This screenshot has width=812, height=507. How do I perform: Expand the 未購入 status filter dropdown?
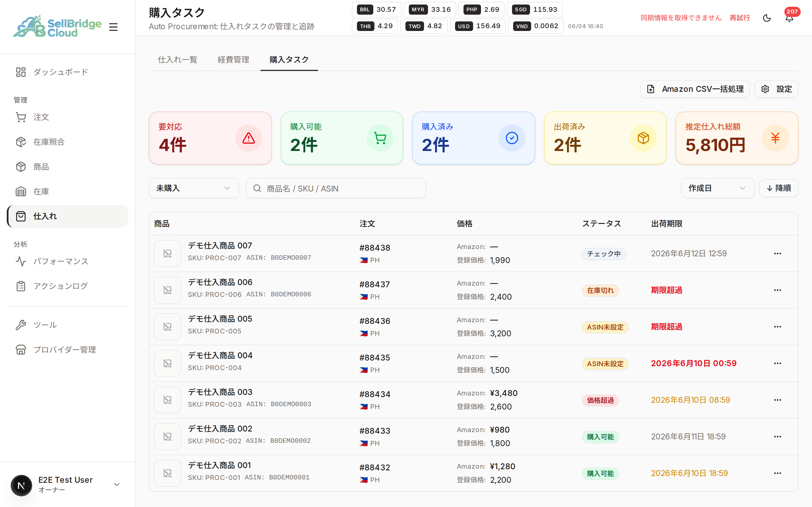click(194, 188)
